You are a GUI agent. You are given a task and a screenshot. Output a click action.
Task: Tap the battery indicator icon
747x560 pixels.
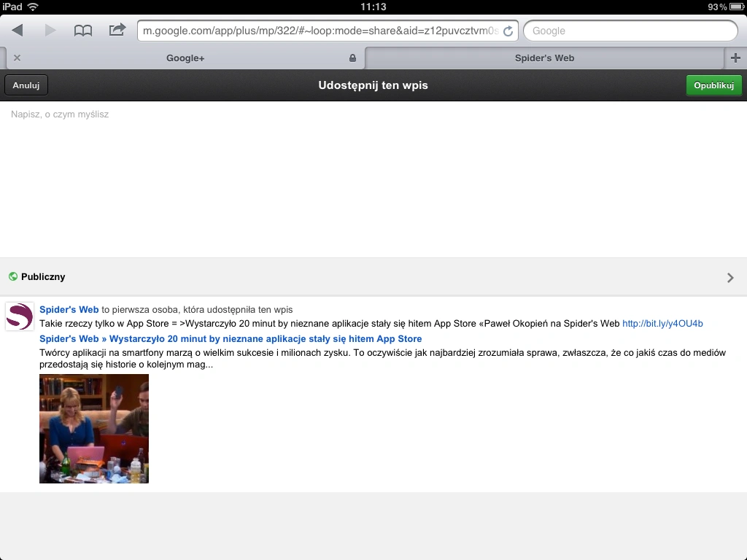click(737, 7)
